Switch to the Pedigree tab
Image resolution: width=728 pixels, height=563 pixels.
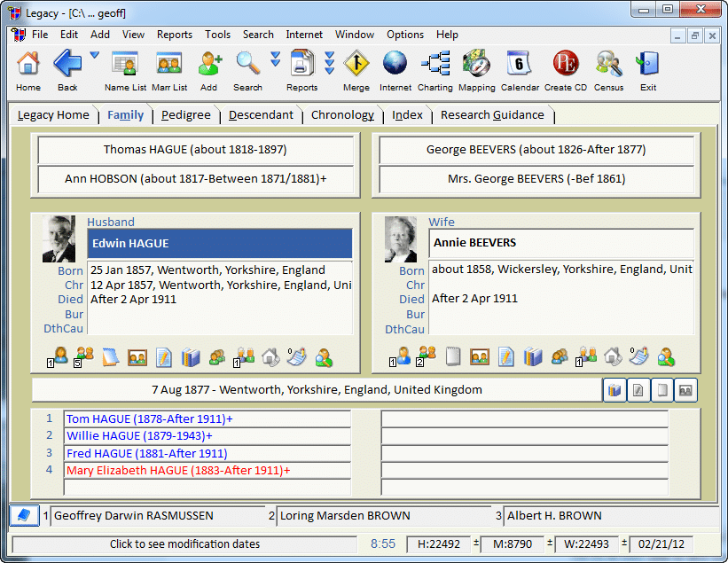pos(185,115)
